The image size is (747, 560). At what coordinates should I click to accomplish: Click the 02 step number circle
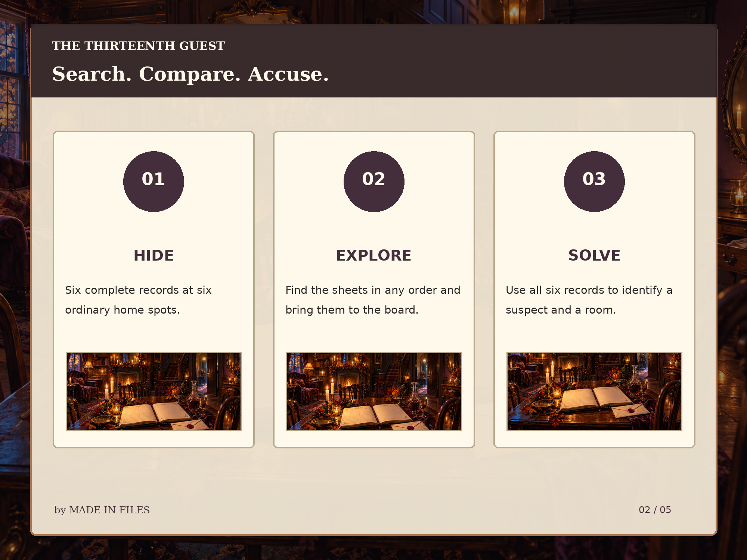click(x=374, y=181)
